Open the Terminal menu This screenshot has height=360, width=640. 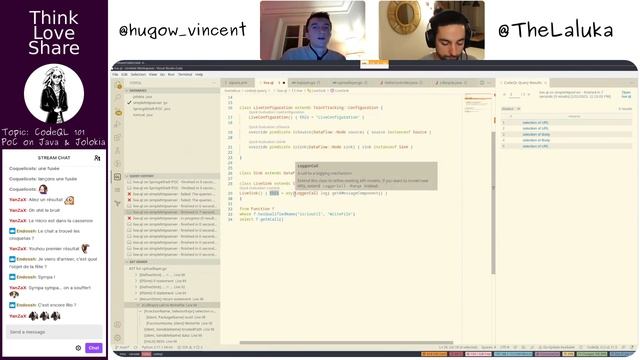pos(185,75)
